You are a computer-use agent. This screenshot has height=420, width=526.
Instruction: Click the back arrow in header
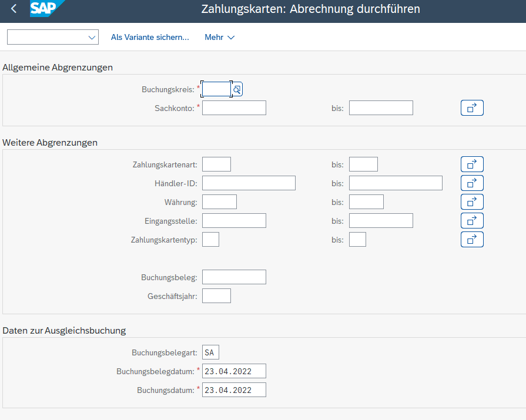point(14,9)
